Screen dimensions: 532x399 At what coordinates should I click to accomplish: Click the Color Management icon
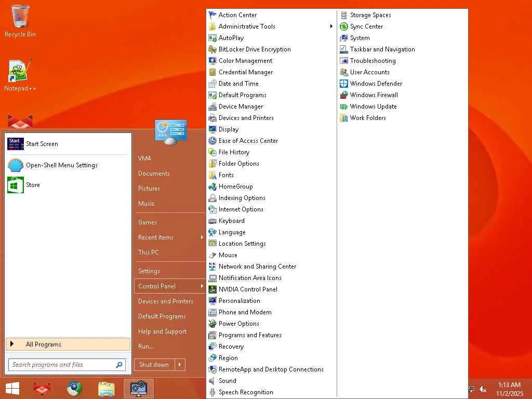point(212,61)
